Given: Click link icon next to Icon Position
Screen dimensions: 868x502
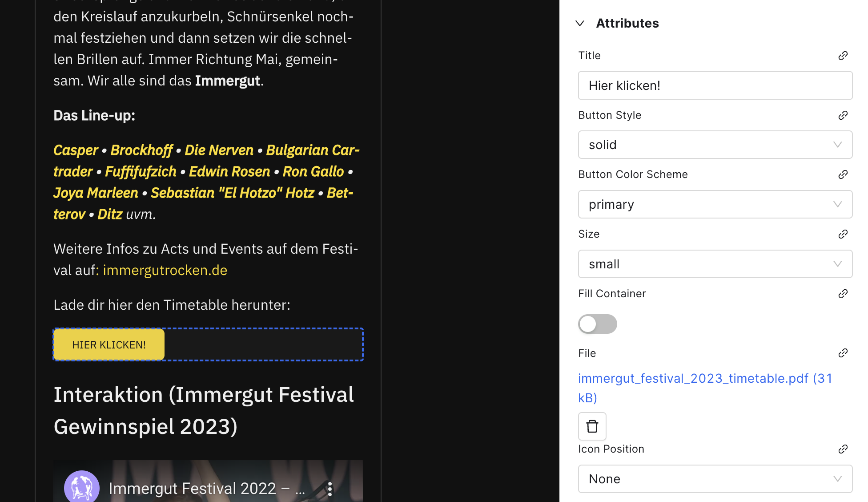Looking at the screenshot, I should click(843, 449).
